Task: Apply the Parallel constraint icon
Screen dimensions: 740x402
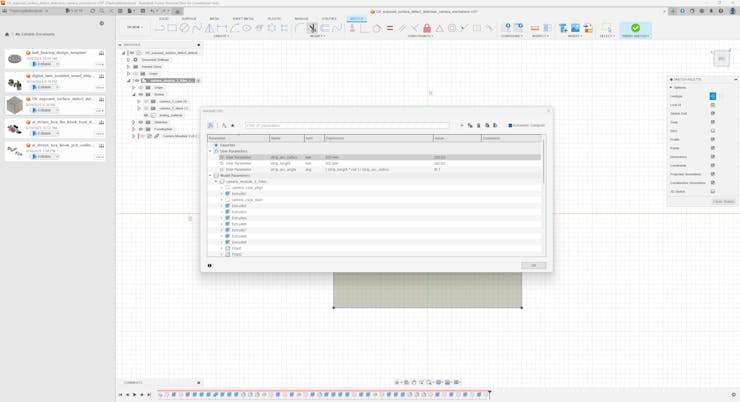Action: click(x=402, y=28)
